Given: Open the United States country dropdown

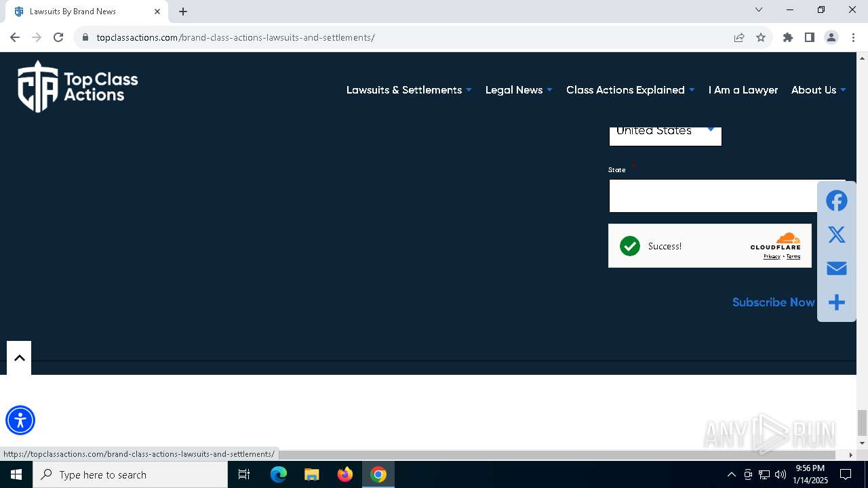Looking at the screenshot, I should click(665, 135).
